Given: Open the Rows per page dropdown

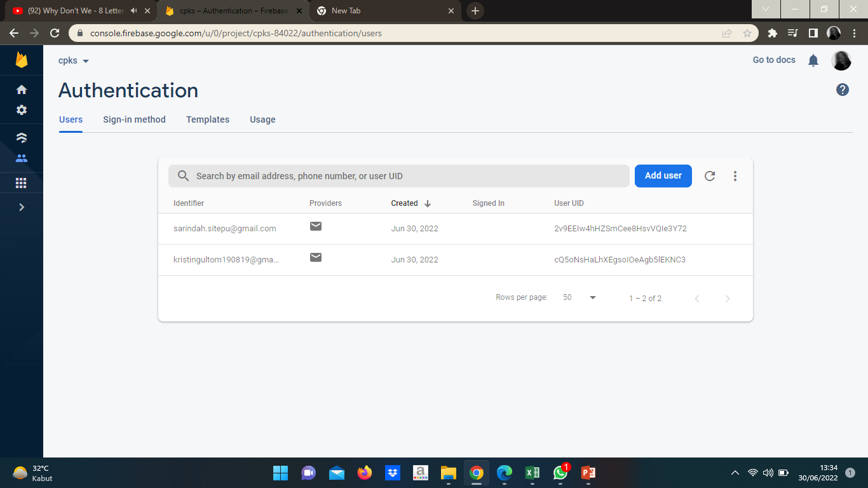Looking at the screenshot, I should (x=579, y=297).
